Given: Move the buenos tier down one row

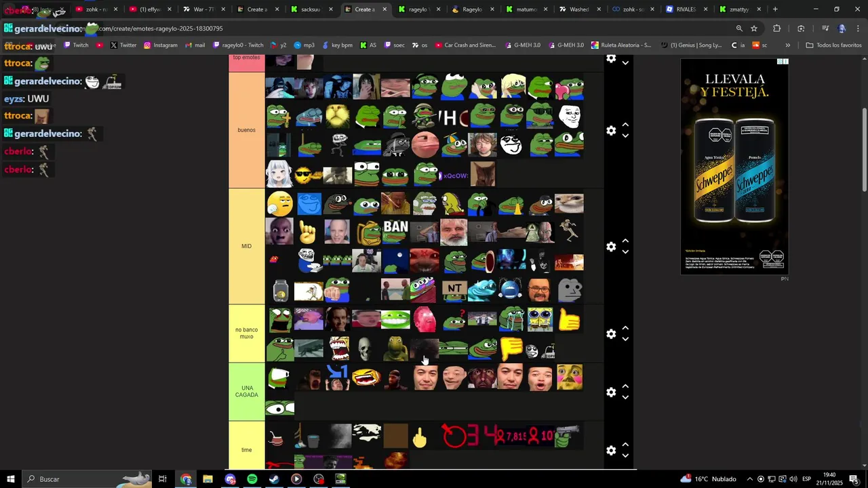Looking at the screenshot, I should click(x=625, y=136).
